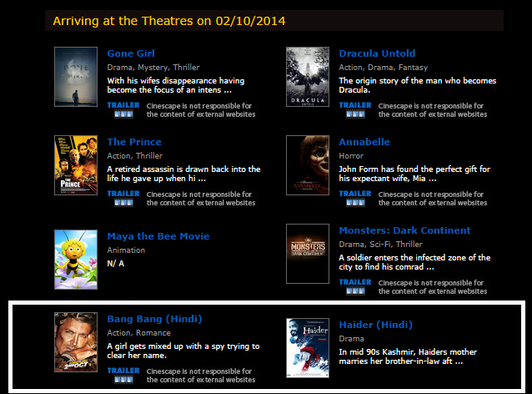This screenshot has height=394, width=532.
Task: Play the Annabelle trailer
Action: (355, 198)
